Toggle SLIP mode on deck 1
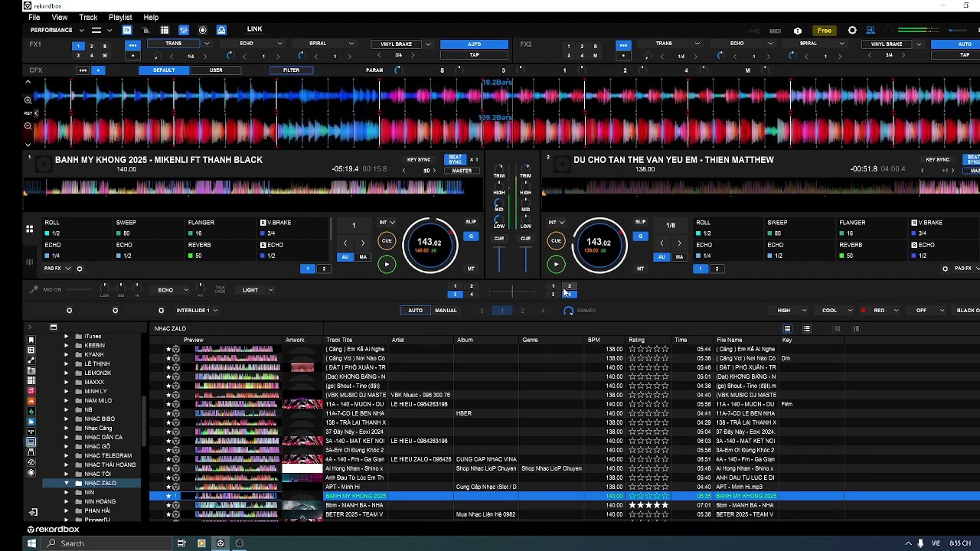 (x=471, y=222)
